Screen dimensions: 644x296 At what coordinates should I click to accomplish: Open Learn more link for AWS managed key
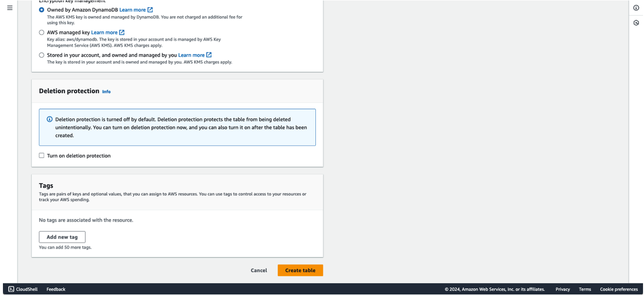(x=104, y=33)
